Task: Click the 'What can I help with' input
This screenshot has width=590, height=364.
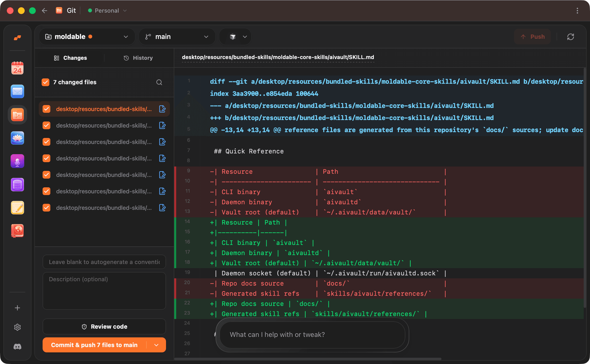Action: (312, 335)
